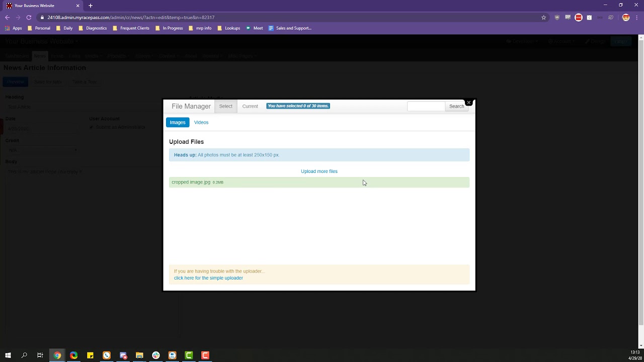Open the Lookups bookmarks folder
Screen dimensions: 644x362
coord(229,28)
